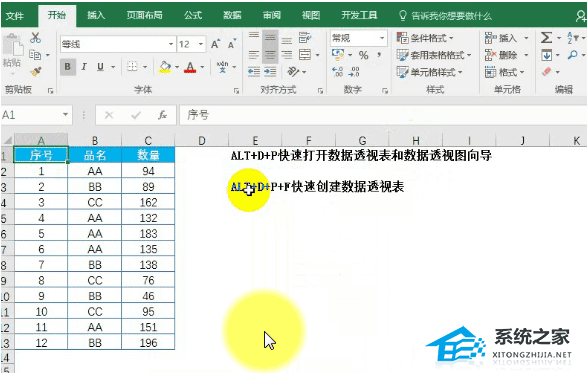Toggle Wrap Text icon
The height and width of the screenshot is (373, 587).
click(305, 38)
